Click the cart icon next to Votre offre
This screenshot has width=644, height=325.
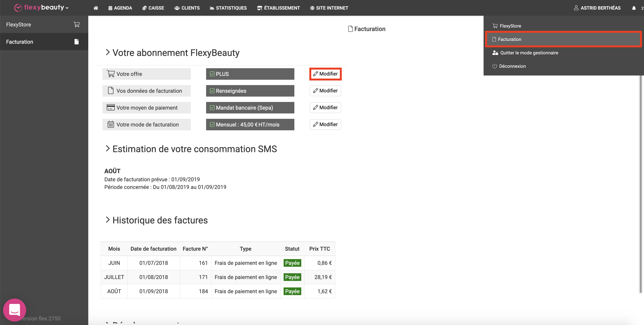click(x=111, y=74)
